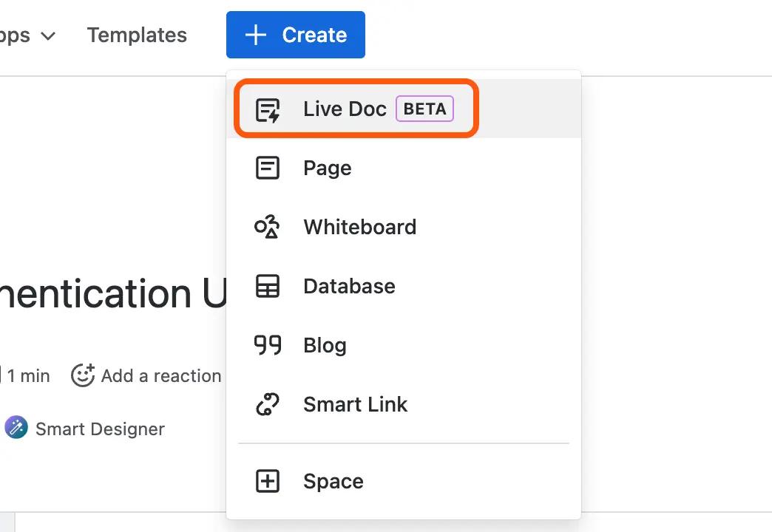
Task: Click the Smart Designer label
Action: click(100, 429)
